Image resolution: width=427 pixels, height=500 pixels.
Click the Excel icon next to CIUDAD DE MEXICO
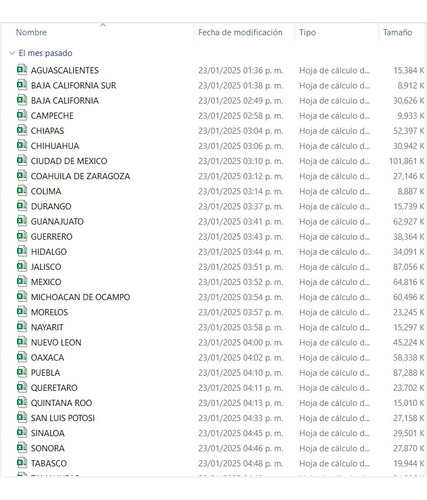[22, 161]
